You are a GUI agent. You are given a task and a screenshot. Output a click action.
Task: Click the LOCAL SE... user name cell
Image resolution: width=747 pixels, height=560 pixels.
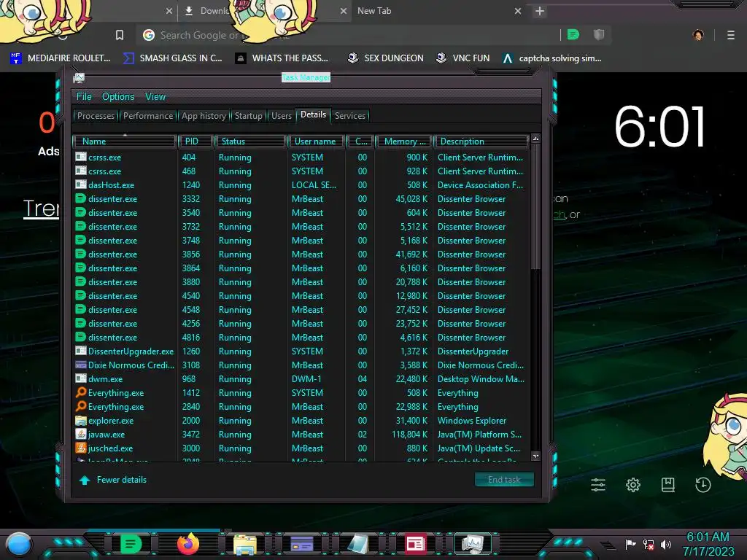point(314,184)
